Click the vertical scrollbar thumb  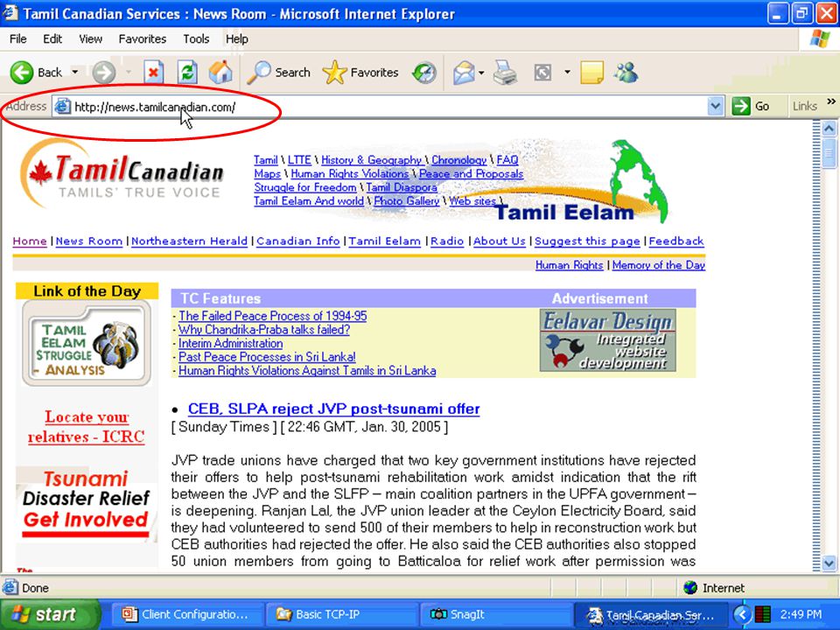click(x=829, y=152)
